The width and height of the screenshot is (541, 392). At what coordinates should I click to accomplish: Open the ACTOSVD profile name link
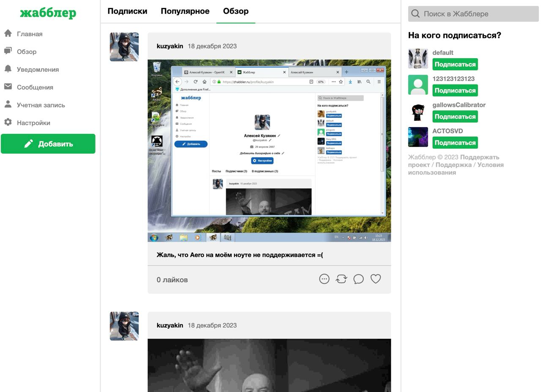pyautogui.click(x=448, y=131)
